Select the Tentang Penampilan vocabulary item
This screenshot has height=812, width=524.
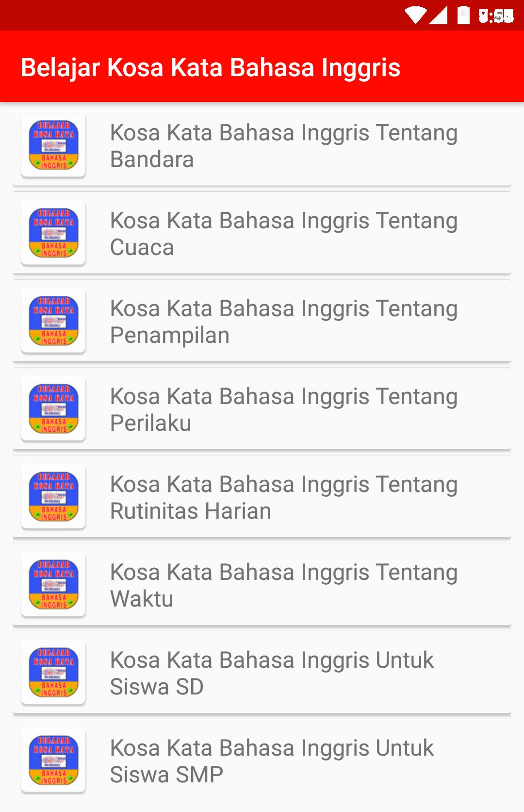coord(262,321)
